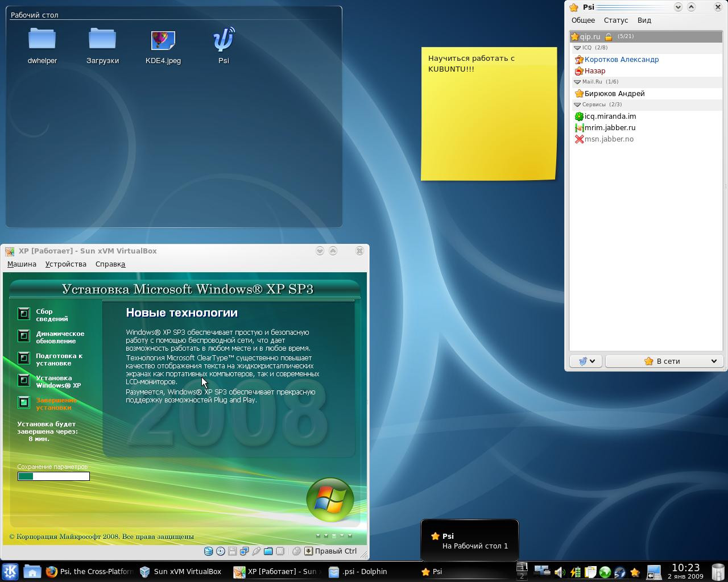Click the network interfaces tray icon
Image resolution: width=728 pixels, height=582 pixels.
tap(541, 571)
